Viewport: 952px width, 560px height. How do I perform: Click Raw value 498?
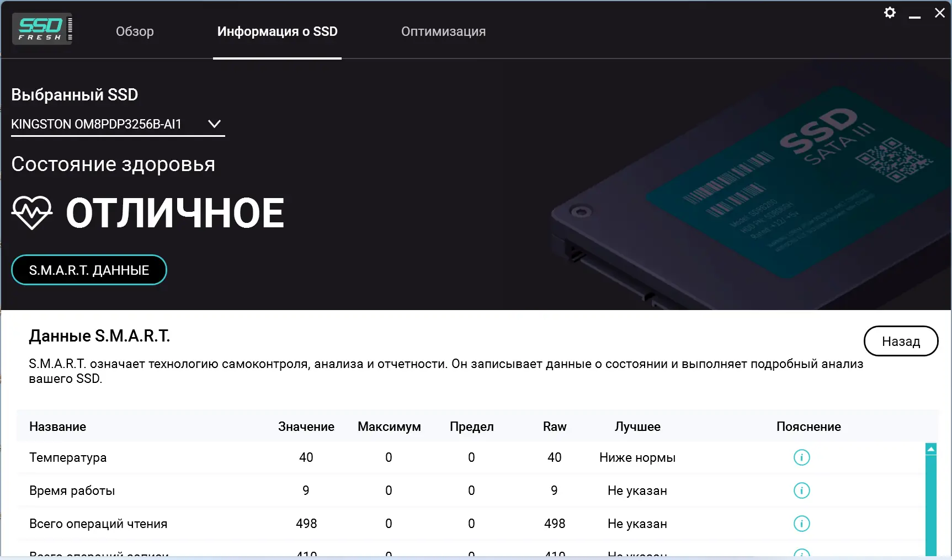click(x=555, y=524)
